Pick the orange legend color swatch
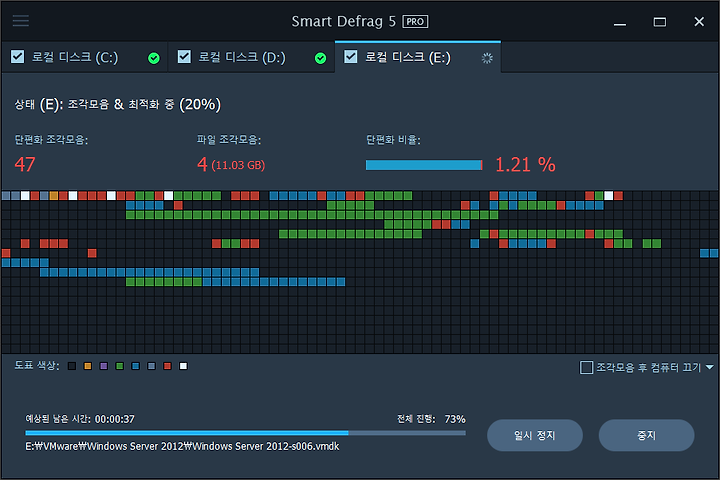 88,366
